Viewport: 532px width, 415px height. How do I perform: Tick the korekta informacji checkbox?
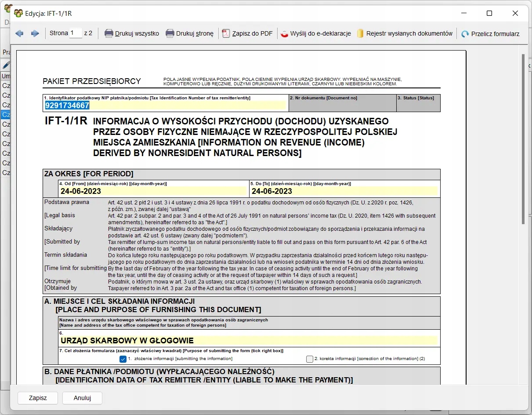point(310,359)
